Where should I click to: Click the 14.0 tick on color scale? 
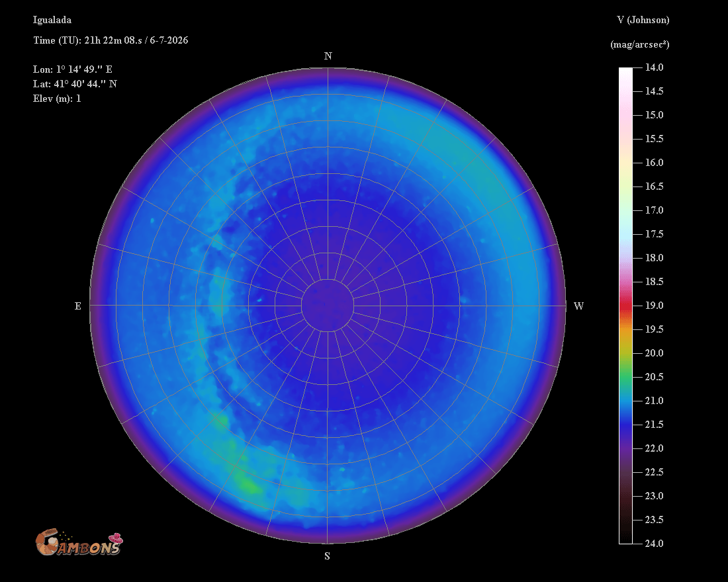654,67
